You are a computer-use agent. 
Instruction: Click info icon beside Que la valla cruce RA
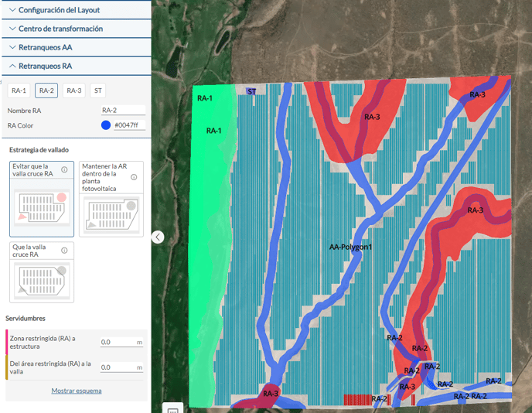pyautogui.click(x=64, y=250)
